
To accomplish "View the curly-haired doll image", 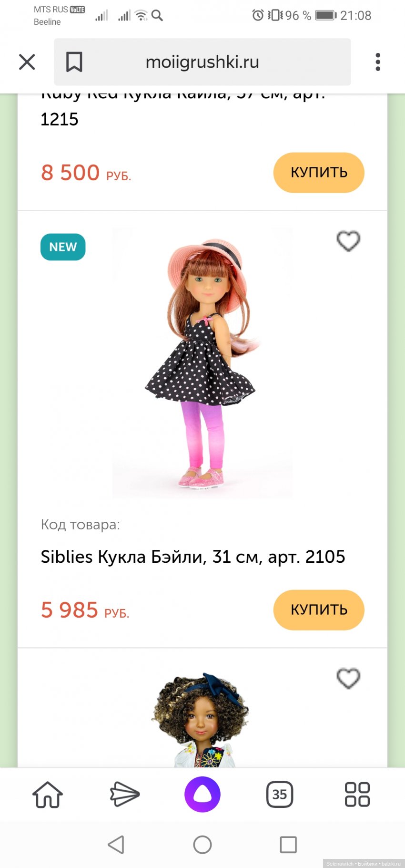I will click(201, 720).
